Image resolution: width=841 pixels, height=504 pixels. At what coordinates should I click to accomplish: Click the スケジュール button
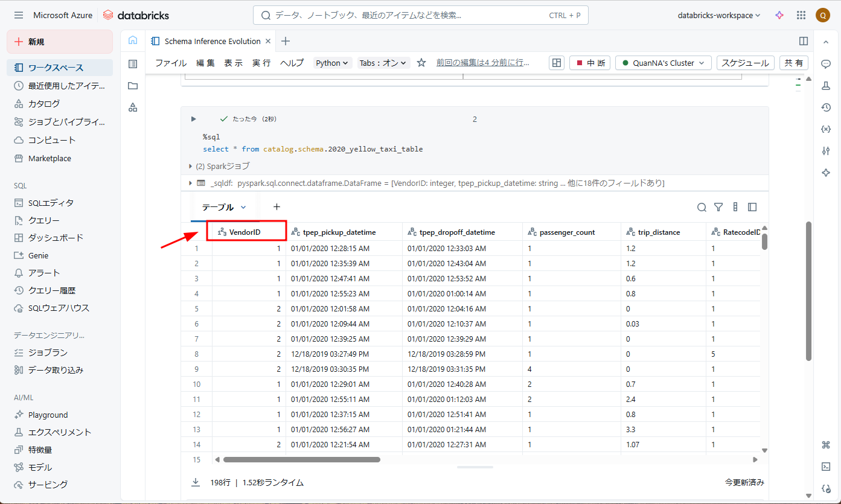[x=745, y=63]
